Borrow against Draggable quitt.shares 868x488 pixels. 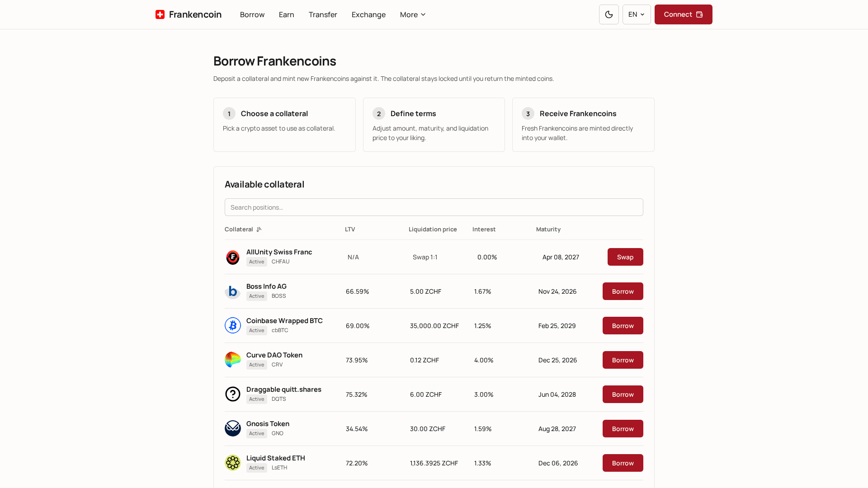623,394
